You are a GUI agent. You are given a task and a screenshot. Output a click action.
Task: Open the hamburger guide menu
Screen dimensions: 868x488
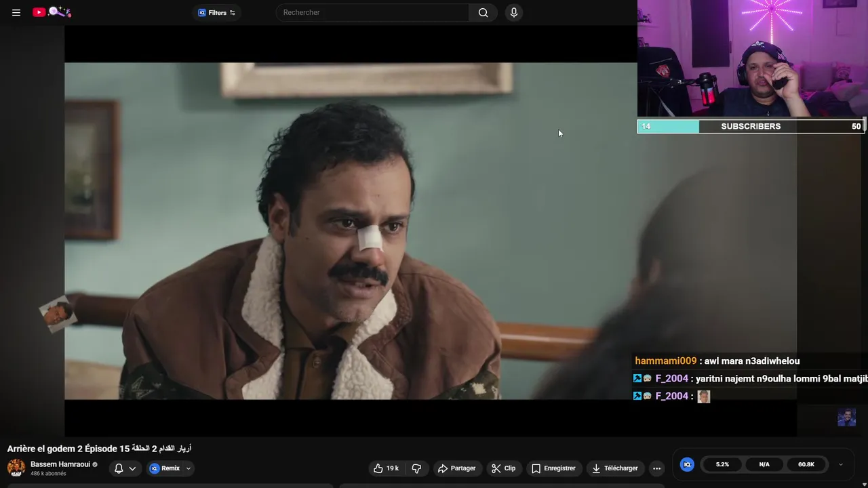(16, 12)
